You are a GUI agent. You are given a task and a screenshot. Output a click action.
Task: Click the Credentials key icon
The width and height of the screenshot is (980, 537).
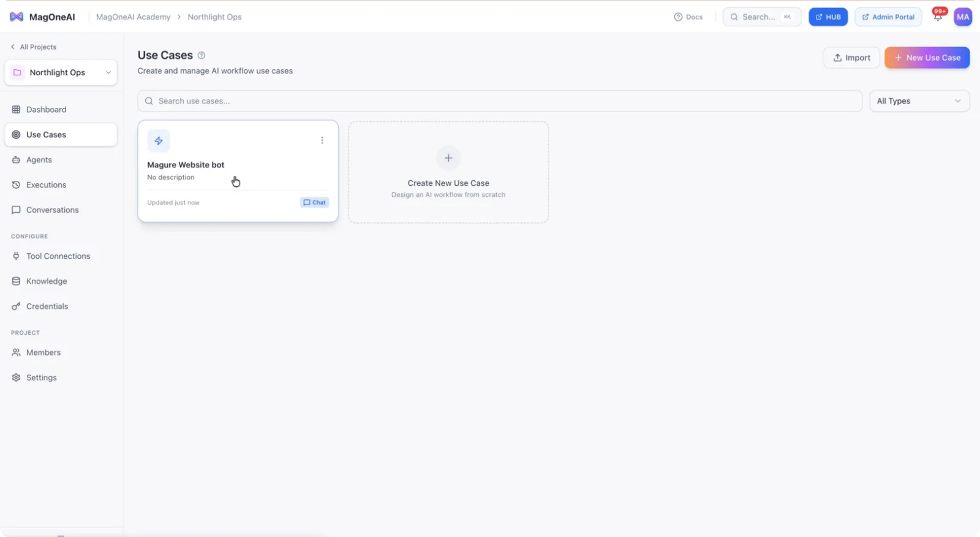tap(16, 307)
